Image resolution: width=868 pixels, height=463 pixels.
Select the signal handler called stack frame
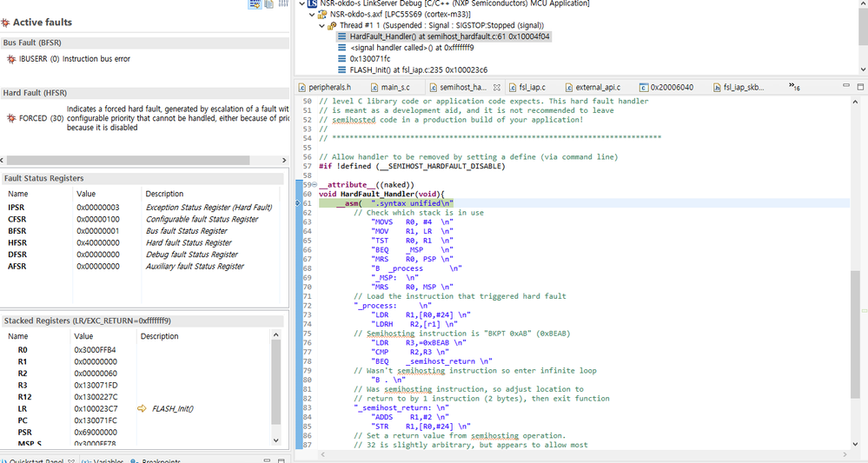coord(412,48)
